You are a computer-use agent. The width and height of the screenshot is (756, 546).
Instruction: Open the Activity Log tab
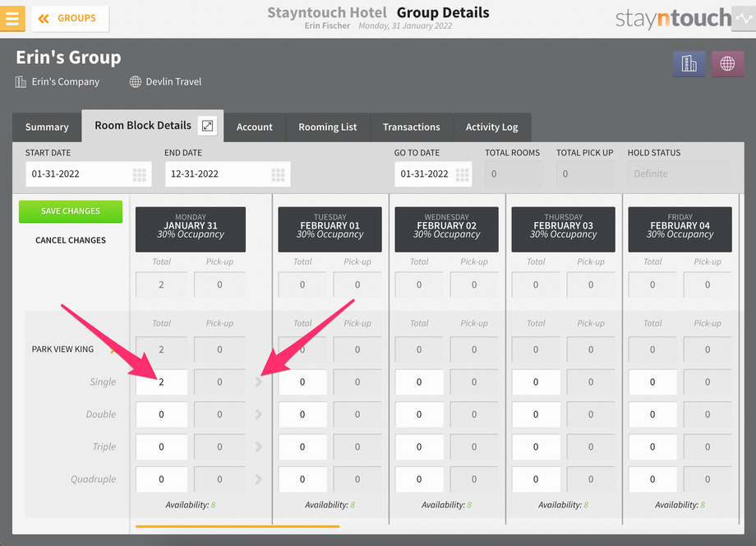(491, 127)
